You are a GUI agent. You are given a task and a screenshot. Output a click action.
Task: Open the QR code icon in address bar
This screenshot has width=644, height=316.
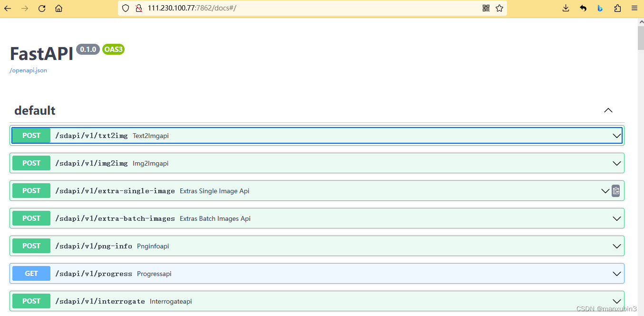[486, 8]
